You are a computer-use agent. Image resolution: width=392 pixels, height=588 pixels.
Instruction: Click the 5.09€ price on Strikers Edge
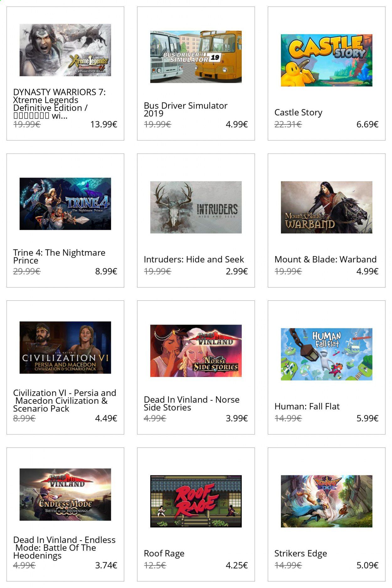point(368,565)
